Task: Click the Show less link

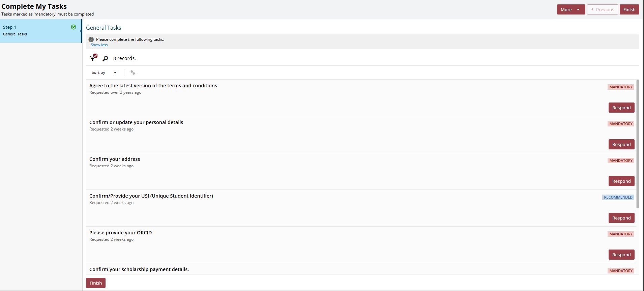Action: 99,45
